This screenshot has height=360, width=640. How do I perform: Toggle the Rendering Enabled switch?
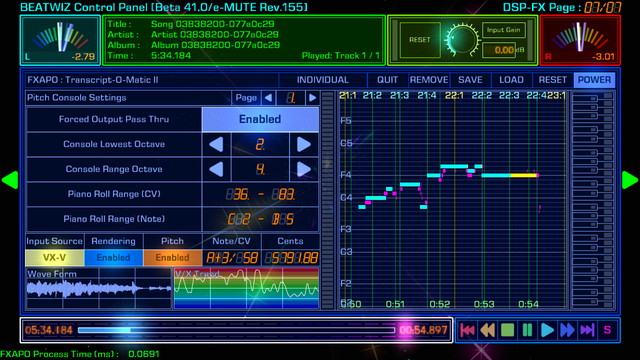coord(113,258)
